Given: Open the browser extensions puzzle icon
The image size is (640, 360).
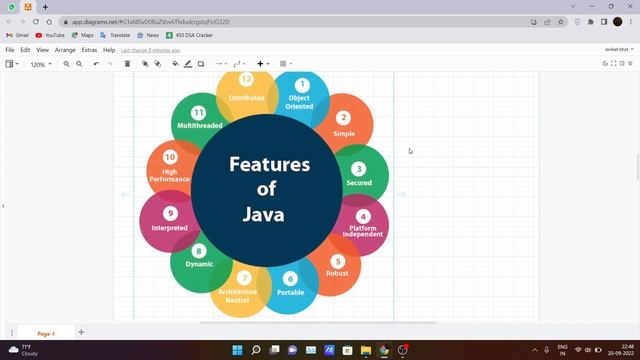Looking at the screenshot, I should [x=591, y=22].
